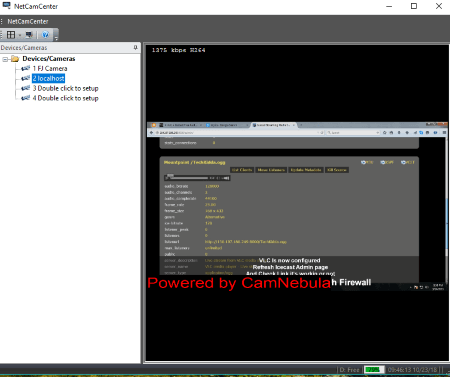Click the green disk usage bar
The image size is (450, 377).
(373, 370)
